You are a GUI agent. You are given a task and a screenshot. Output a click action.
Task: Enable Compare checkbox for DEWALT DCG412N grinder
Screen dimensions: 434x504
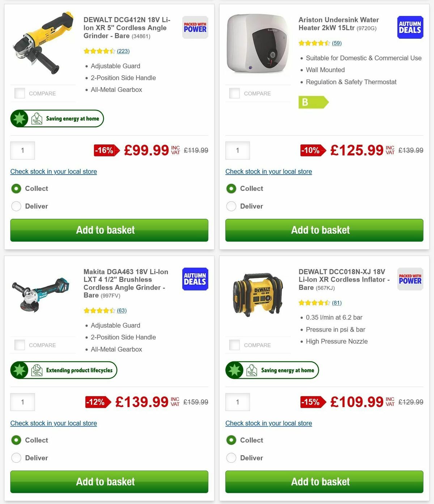[x=19, y=93]
